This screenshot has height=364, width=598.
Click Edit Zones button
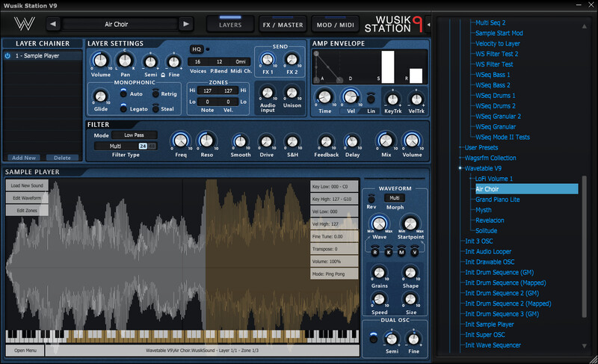click(x=27, y=210)
